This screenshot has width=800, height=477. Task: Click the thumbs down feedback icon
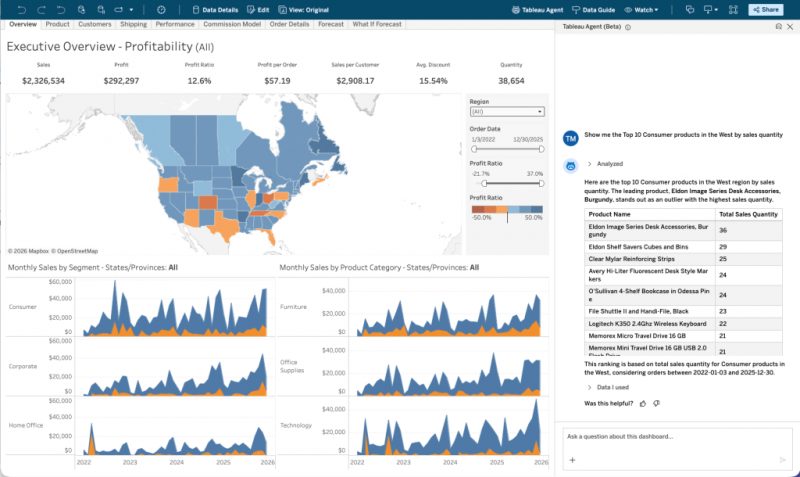(x=657, y=404)
